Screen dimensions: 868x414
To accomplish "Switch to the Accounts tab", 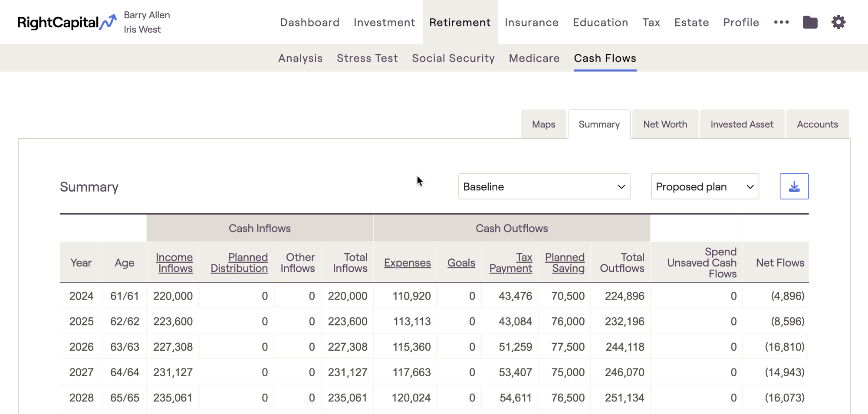I will [x=818, y=124].
